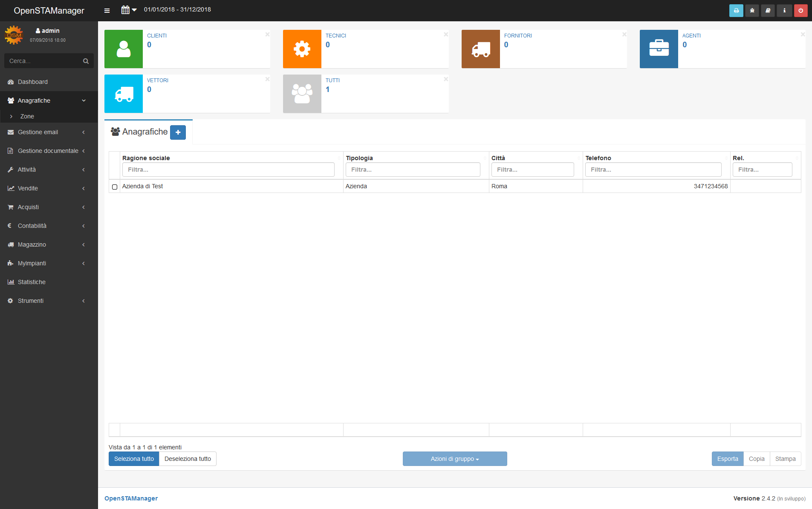
Task: Focus the Telefono filter field
Action: pyautogui.click(x=653, y=170)
